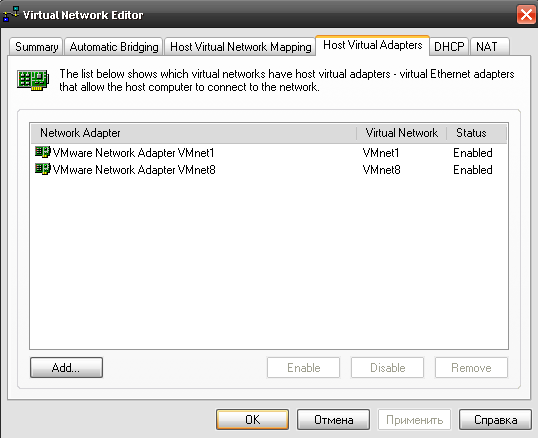Click the Virtual Network Editor title icon
538x438 pixels.
[x=11, y=14]
